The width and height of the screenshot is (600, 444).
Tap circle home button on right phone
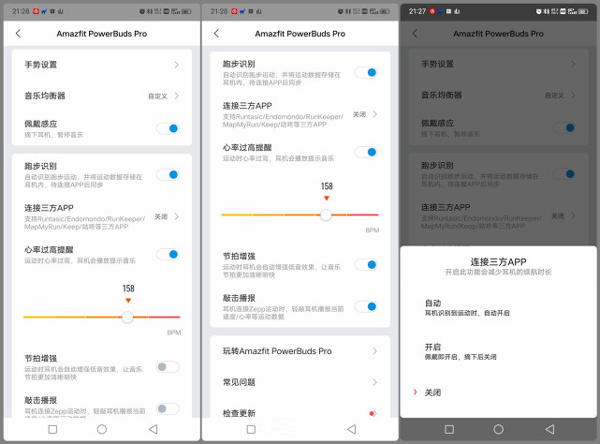498,429
